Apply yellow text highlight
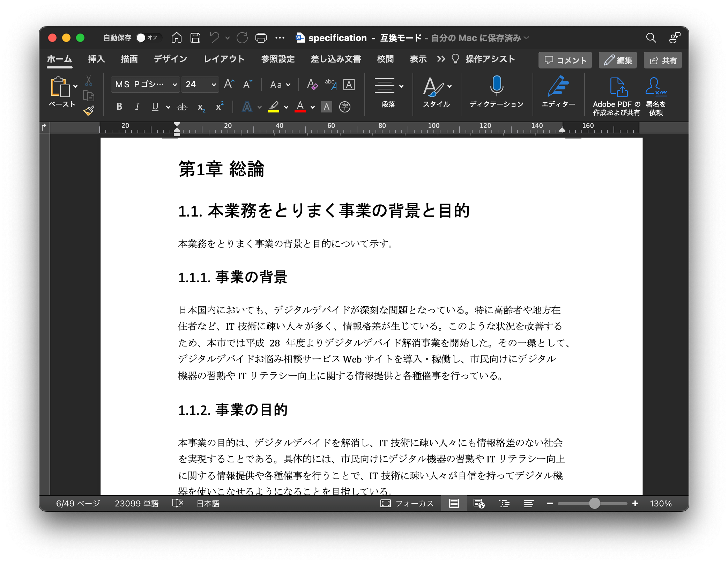728x563 pixels. [x=274, y=107]
